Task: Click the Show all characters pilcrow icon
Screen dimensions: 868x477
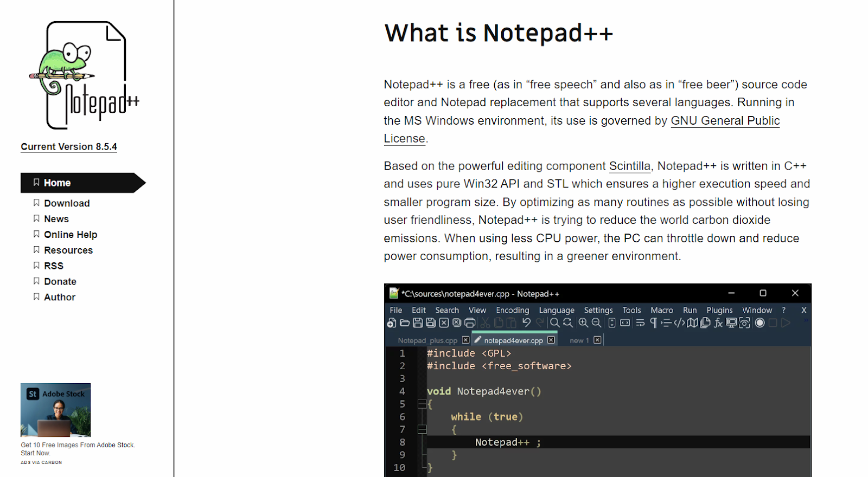Action: pyautogui.click(x=654, y=323)
